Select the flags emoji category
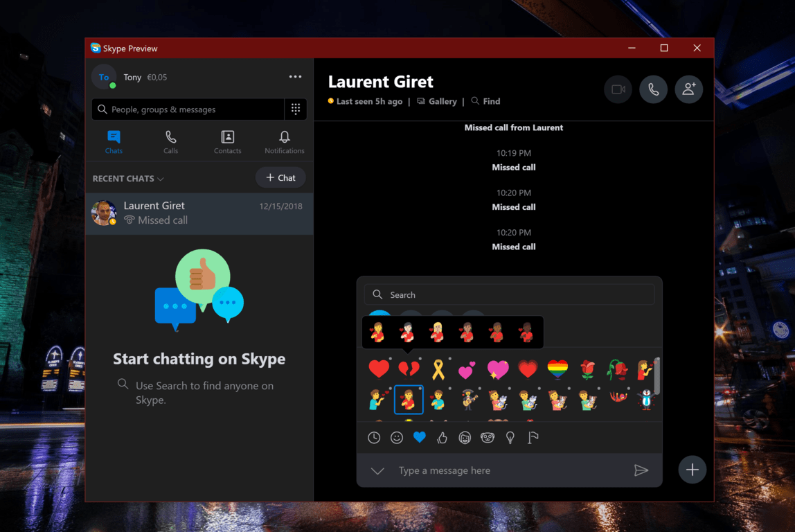 coord(533,438)
